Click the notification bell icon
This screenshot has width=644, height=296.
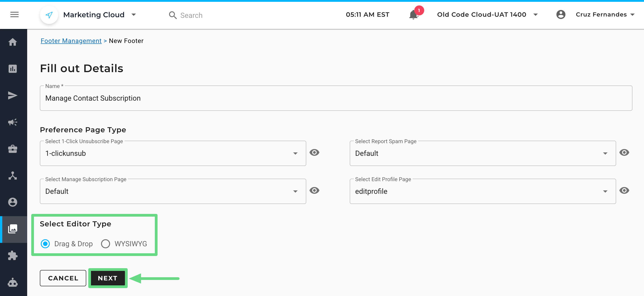413,15
